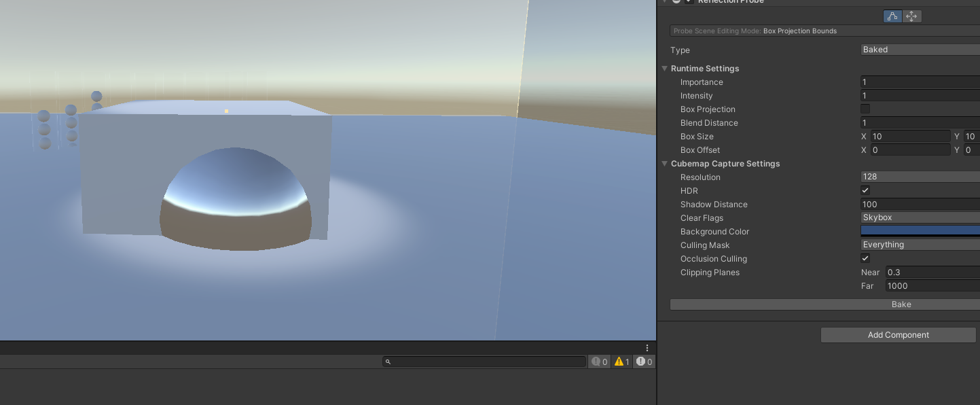Click the yellow probe handle on the box top
The image size is (980, 405).
tap(226, 111)
